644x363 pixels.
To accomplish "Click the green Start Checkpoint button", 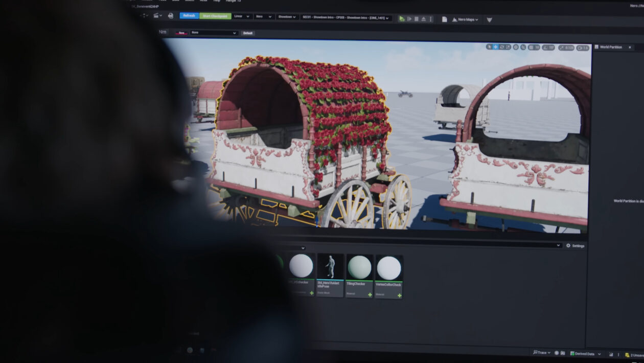I will (x=215, y=16).
